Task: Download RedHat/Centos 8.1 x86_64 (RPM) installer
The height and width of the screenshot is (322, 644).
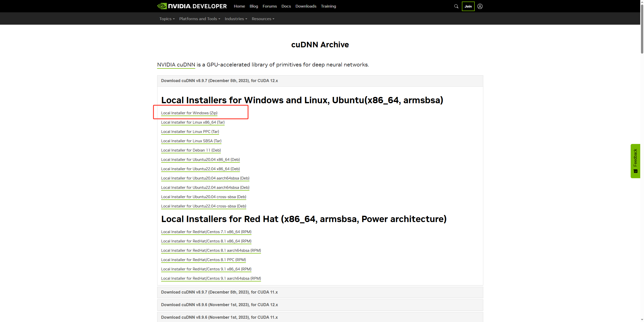Action: [x=206, y=241]
